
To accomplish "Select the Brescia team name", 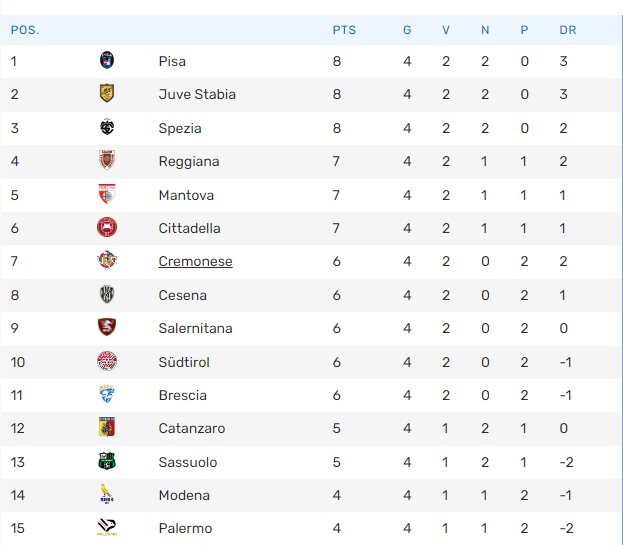I will point(183,395).
